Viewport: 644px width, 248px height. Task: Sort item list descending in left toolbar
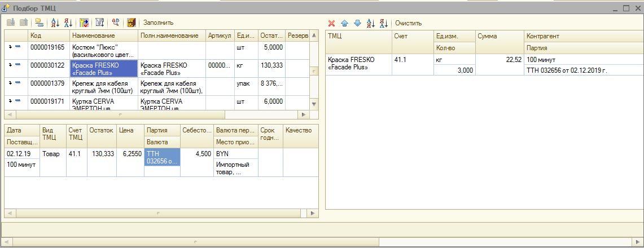pyautogui.click(x=68, y=23)
